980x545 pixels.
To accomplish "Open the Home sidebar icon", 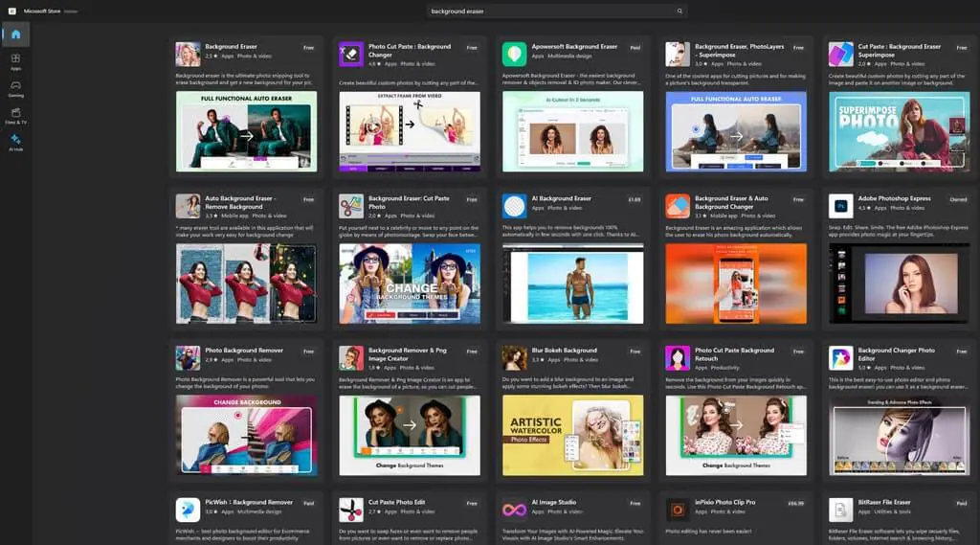I will 16,34.
